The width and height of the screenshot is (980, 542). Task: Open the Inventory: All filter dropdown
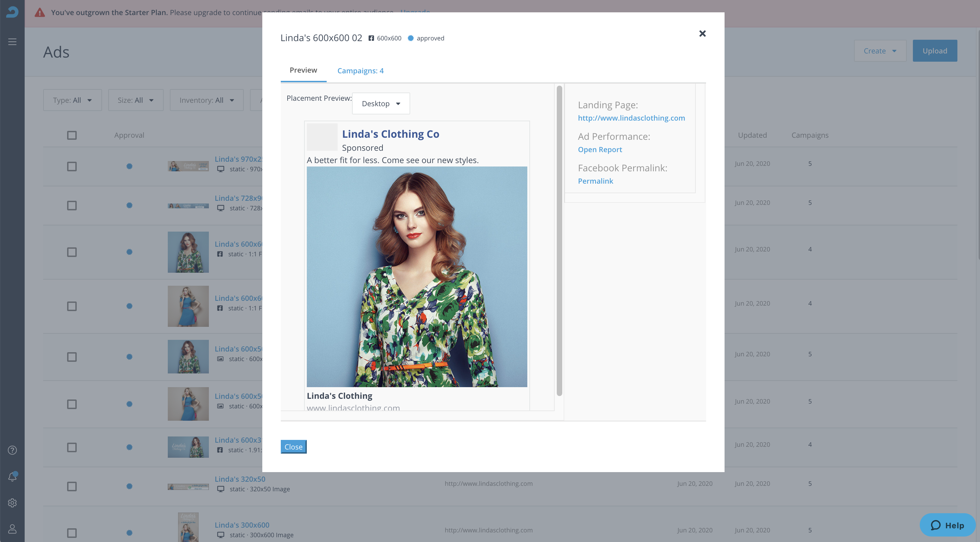coord(206,100)
